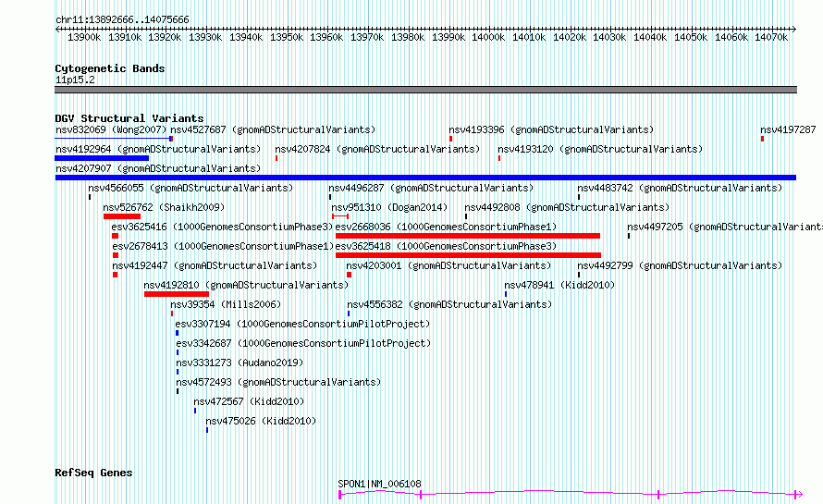The height and width of the screenshot is (504, 823).
Task: Select the nsv4527687 gnomAD variant label
Action: pyautogui.click(x=273, y=129)
